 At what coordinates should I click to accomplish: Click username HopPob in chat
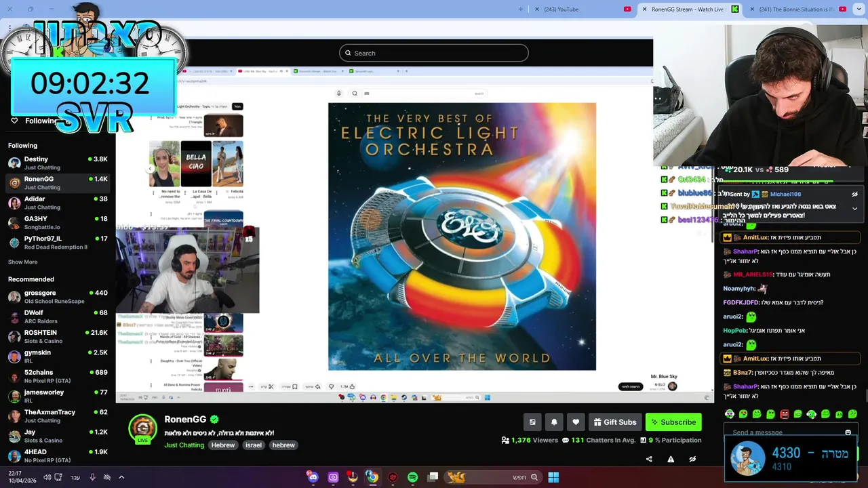click(x=734, y=331)
